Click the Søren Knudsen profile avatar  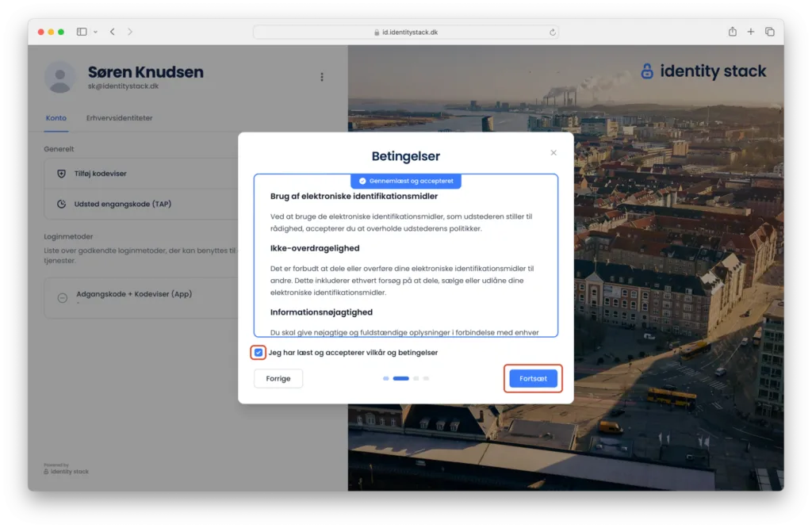[60, 77]
